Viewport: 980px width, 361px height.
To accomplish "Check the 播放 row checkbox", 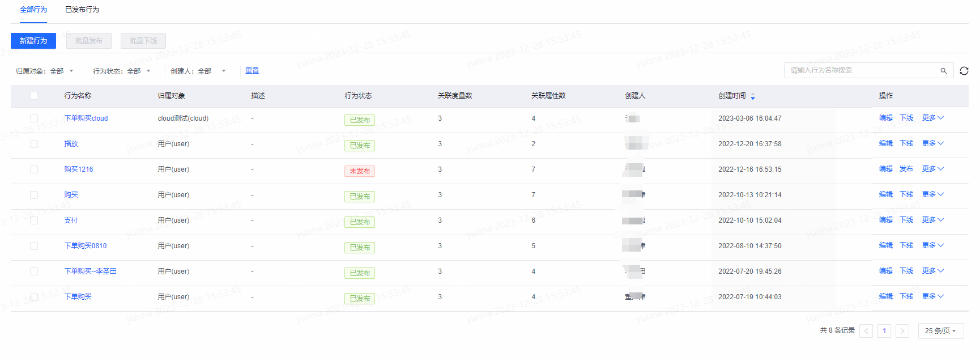I will (34, 144).
